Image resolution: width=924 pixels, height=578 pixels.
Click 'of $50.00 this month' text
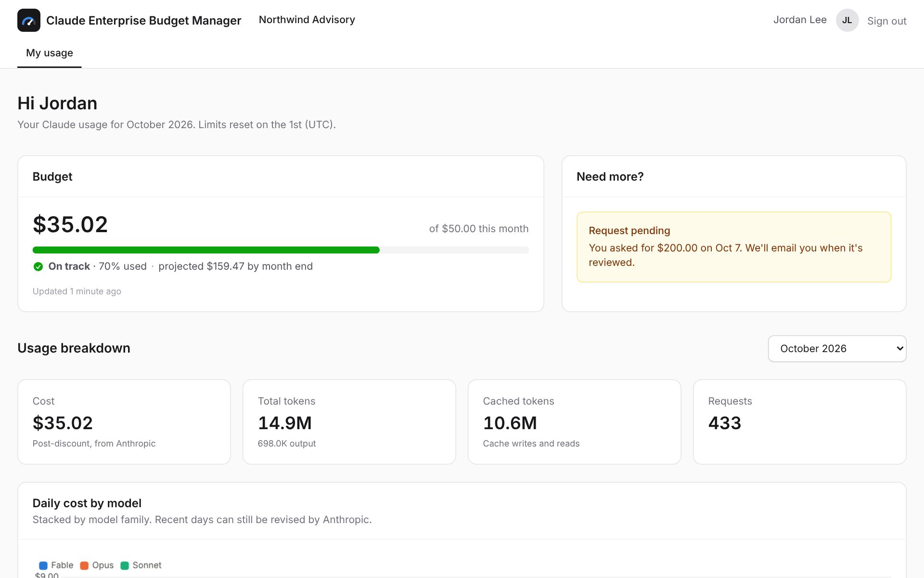(x=479, y=229)
